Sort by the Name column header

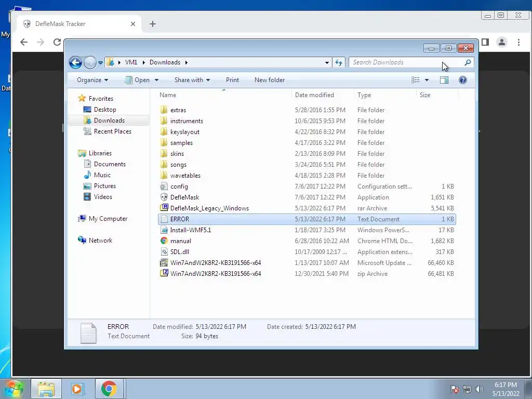[x=224, y=95]
